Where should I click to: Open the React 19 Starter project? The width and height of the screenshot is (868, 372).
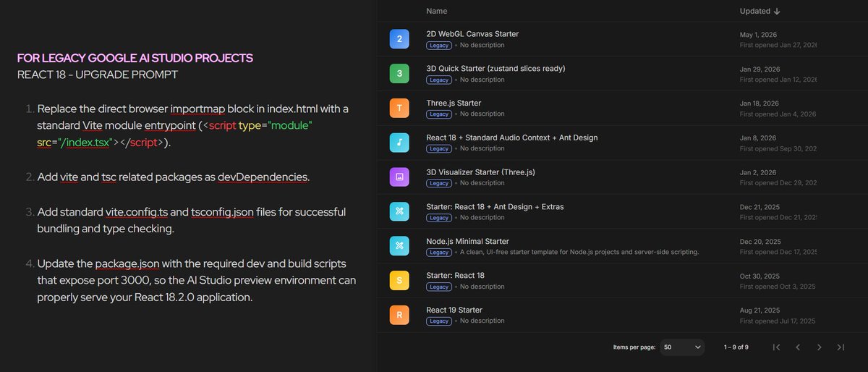point(454,310)
